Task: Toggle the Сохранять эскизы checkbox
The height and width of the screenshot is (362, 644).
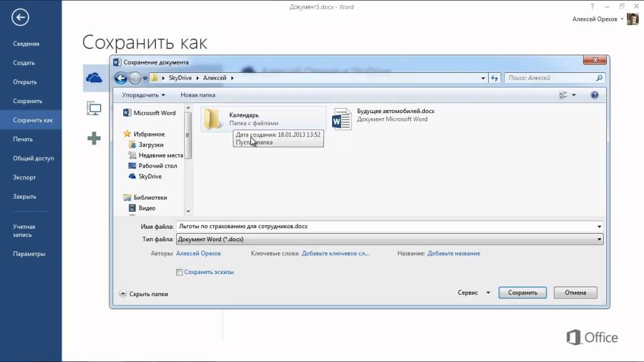Action: tap(179, 272)
